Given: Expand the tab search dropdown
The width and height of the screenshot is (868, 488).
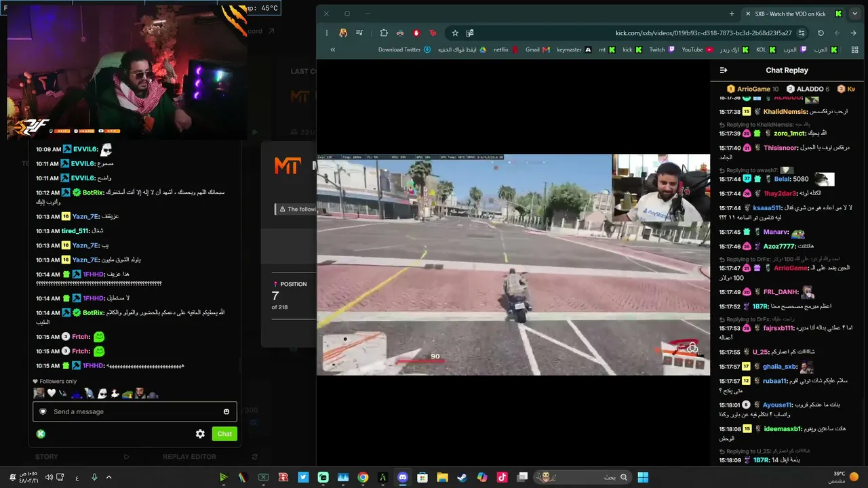Looking at the screenshot, I should tap(854, 14).
